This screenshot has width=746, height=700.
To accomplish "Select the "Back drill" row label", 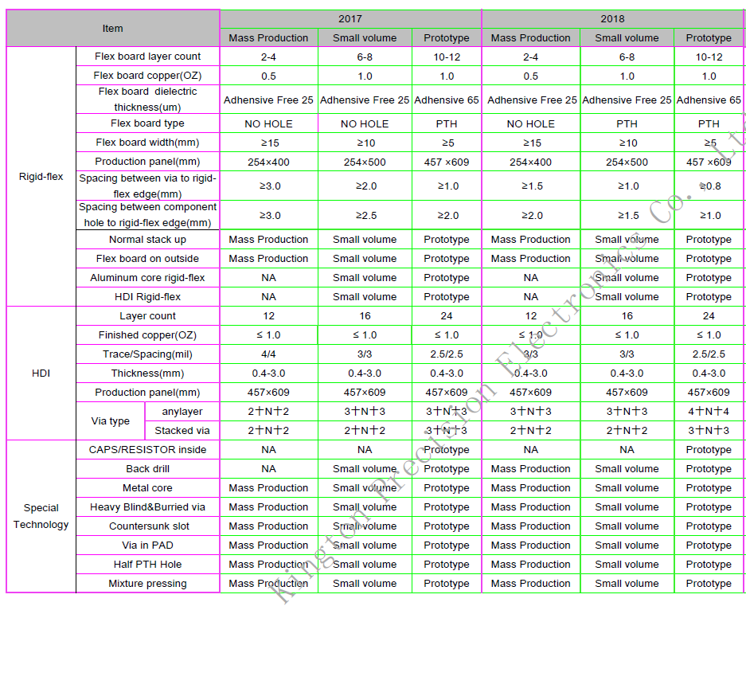I will pos(147,469).
